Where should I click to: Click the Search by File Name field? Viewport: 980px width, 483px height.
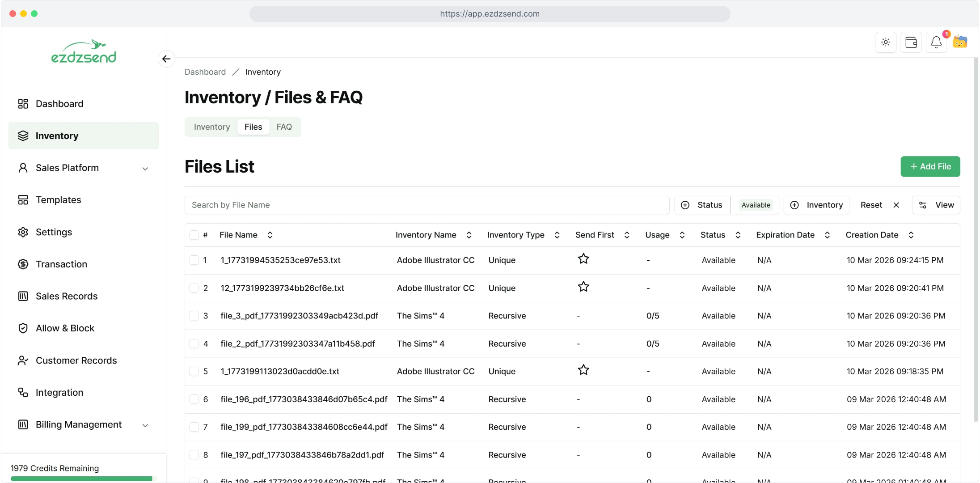(427, 205)
